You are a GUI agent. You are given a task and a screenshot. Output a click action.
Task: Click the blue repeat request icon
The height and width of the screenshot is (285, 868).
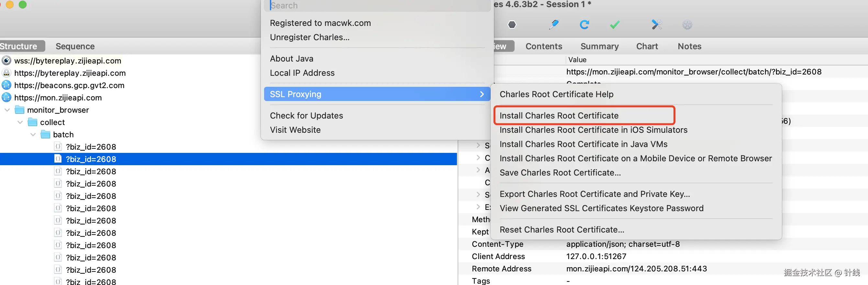click(x=584, y=25)
